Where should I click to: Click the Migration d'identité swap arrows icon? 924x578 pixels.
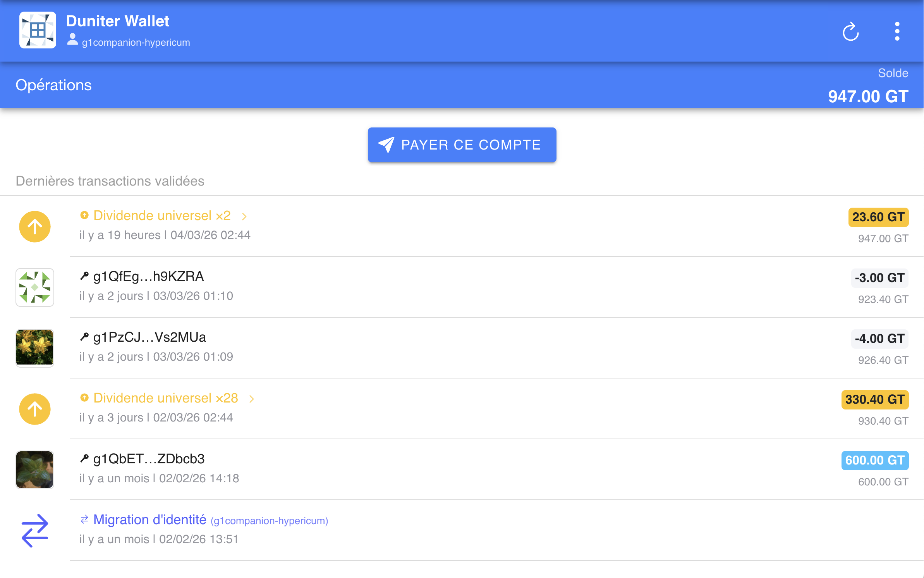pyautogui.click(x=35, y=530)
